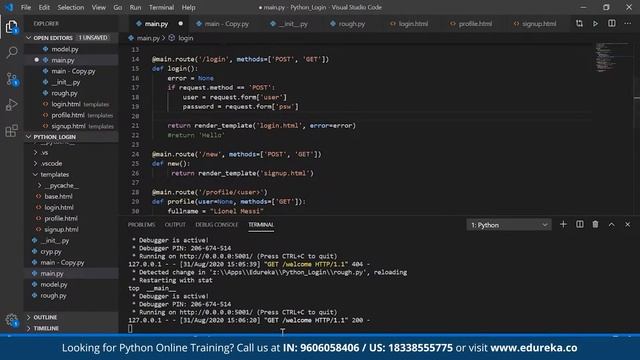
Task: Open the View menu
Action: (x=98, y=7)
